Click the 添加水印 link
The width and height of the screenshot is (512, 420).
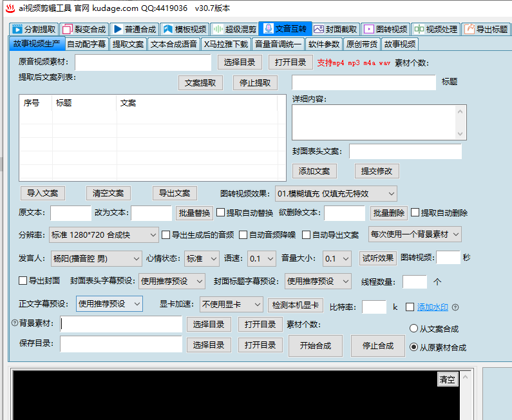[433, 307]
